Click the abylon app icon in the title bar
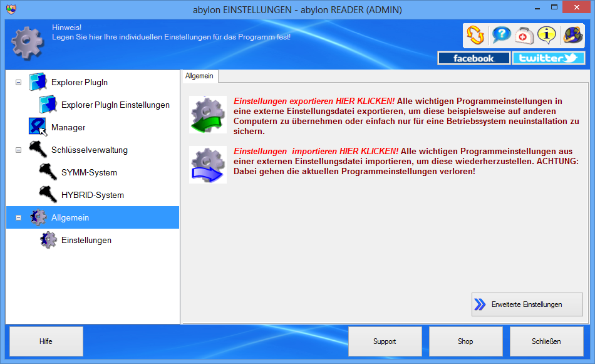595x364 pixels. pyautogui.click(x=11, y=9)
